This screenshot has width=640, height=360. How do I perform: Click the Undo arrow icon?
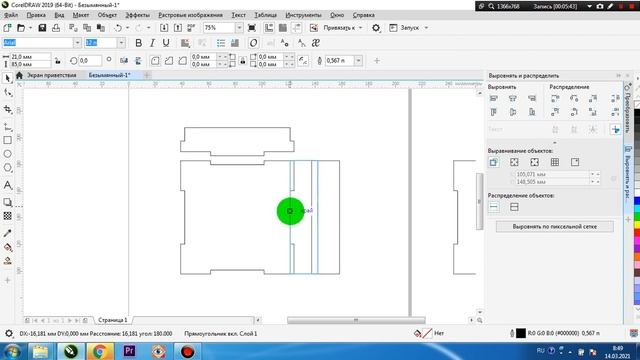[118, 28]
